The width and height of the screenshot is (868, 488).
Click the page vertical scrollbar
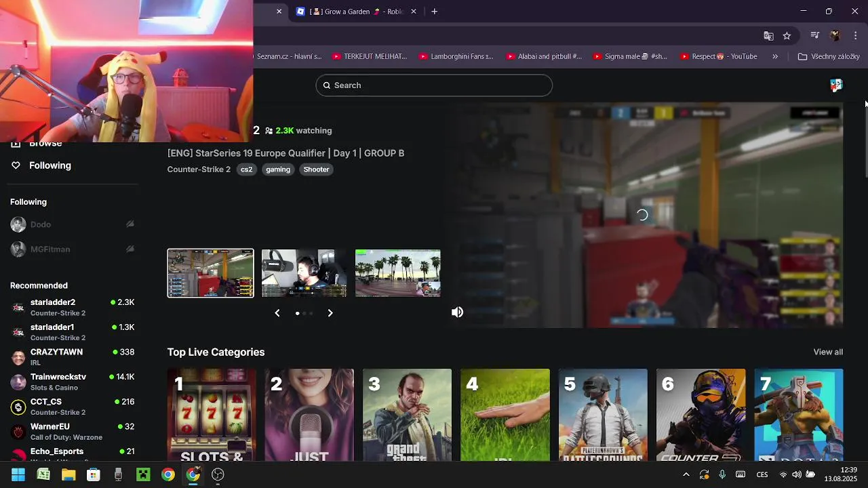(865, 140)
